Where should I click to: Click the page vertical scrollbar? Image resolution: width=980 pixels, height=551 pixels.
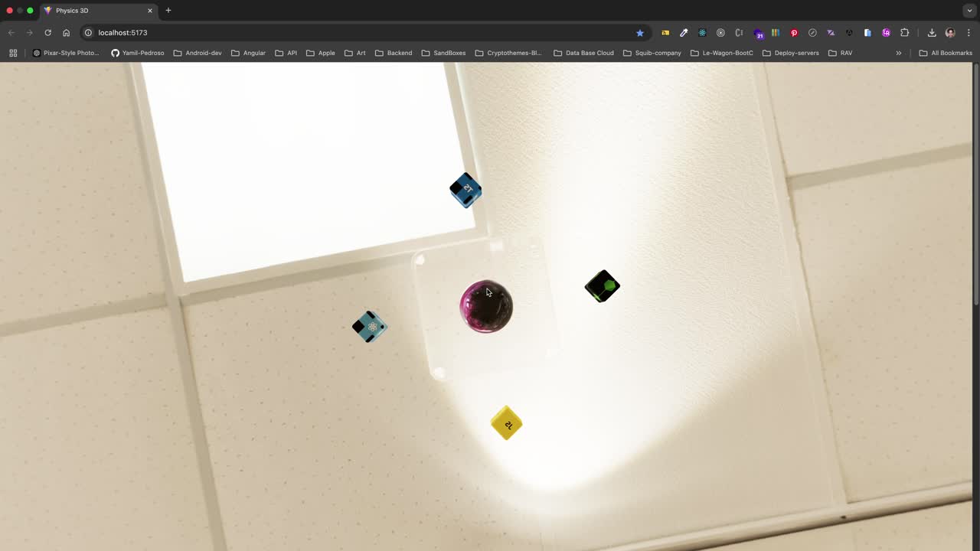976,184
